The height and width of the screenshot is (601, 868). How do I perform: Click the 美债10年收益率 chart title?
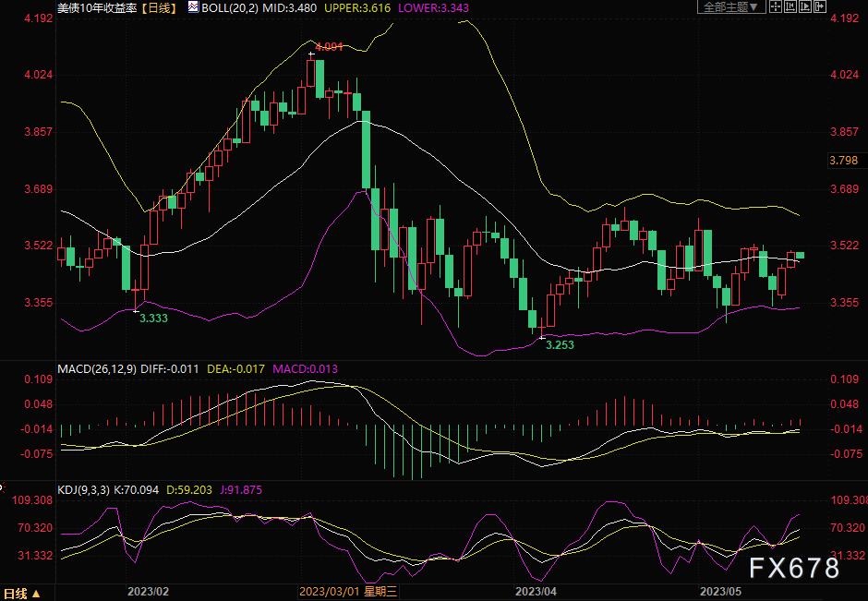click(96, 7)
